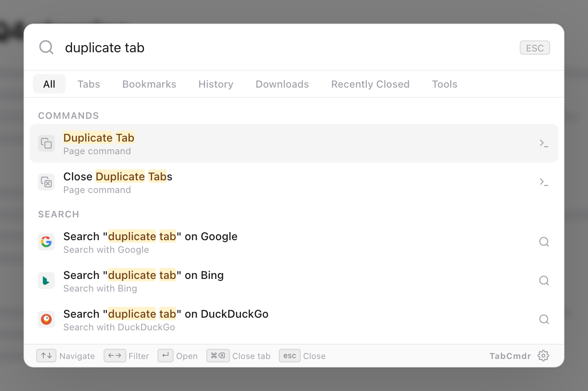Click the Google logo icon
The height and width of the screenshot is (391, 588).
(x=46, y=242)
